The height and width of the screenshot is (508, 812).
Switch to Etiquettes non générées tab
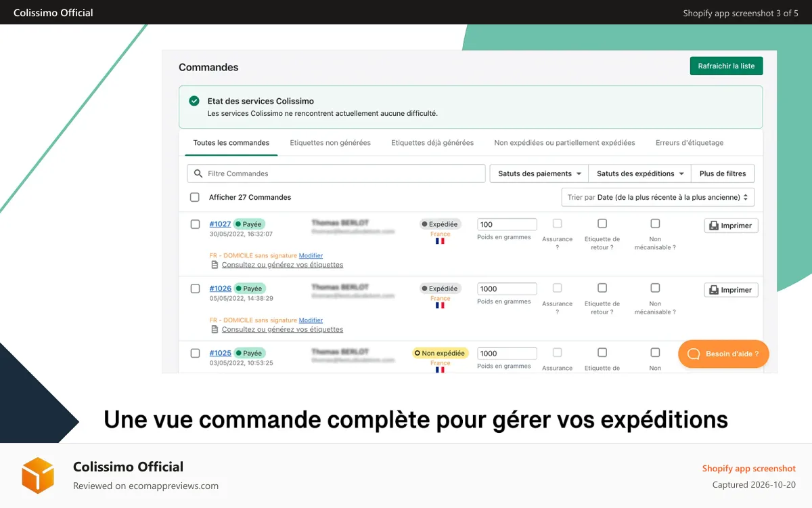click(330, 143)
